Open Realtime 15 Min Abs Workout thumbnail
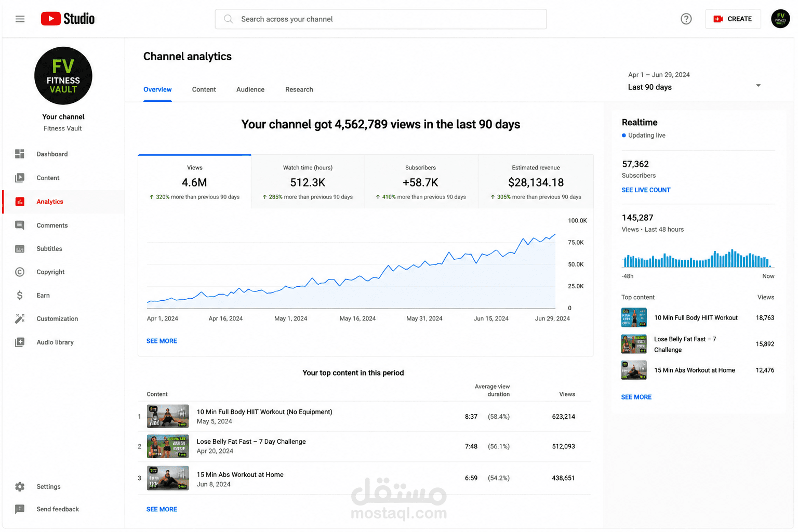The image size is (798, 532). (x=634, y=370)
